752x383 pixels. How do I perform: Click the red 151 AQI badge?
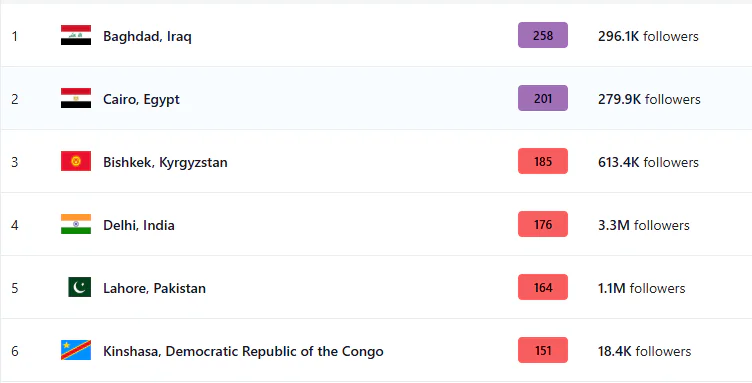pos(543,350)
